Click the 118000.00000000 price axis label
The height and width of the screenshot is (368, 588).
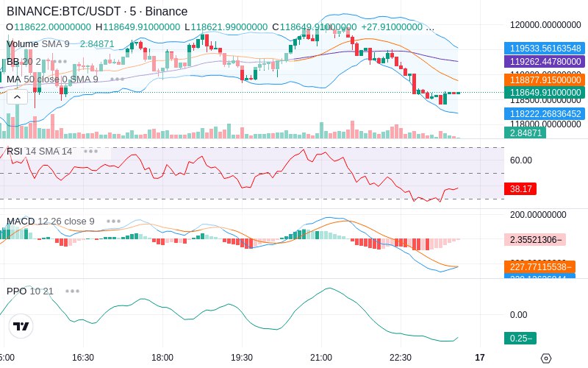click(x=545, y=124)
